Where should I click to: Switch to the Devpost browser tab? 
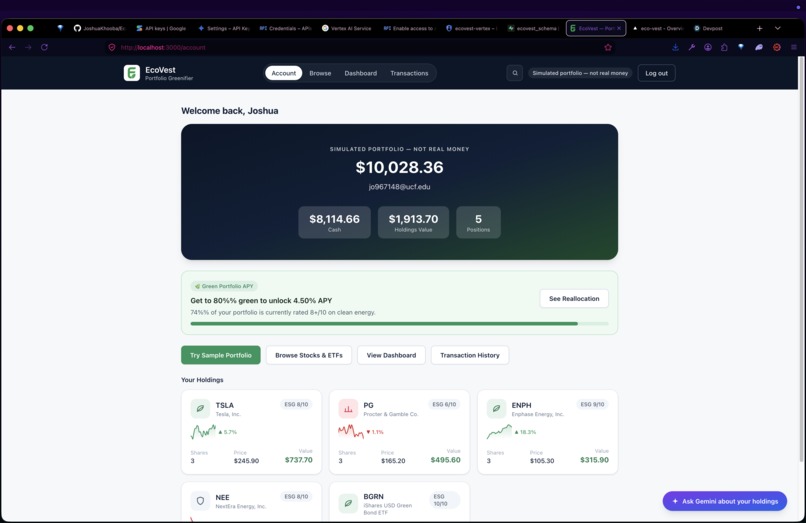tap(708, 28)
